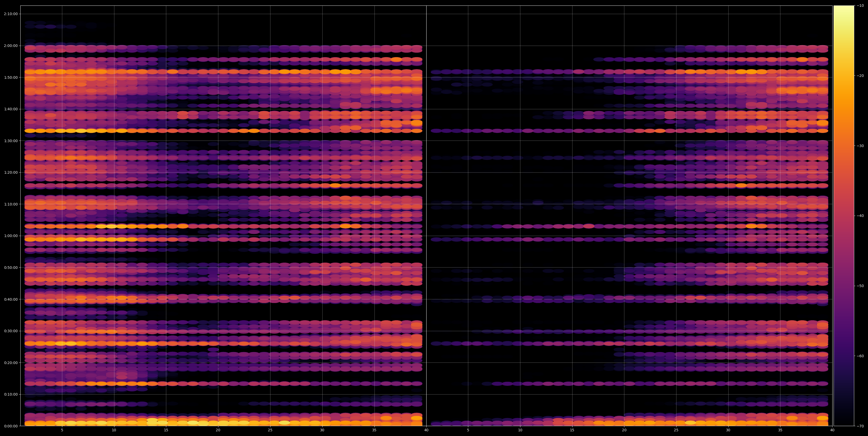Click the 0:50:00 y-axis tick label
The width and height of the screenshot is (868, 436).
click(x=11, y=267)
